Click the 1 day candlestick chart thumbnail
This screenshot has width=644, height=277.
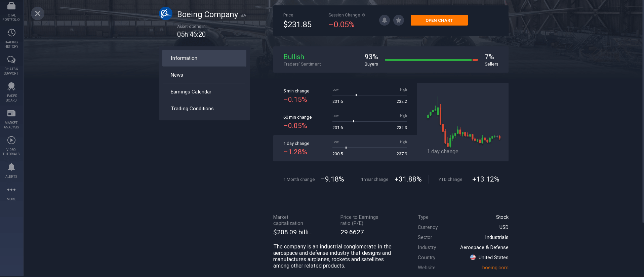[x=462, y=122]
